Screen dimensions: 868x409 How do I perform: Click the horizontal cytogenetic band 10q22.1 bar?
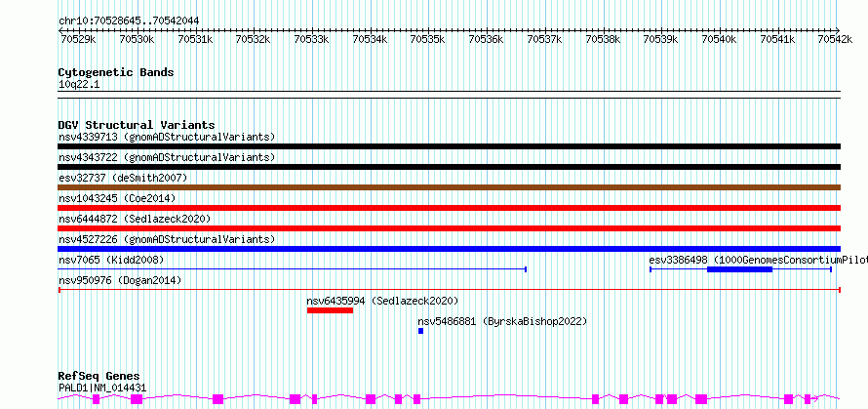[449, 95]
